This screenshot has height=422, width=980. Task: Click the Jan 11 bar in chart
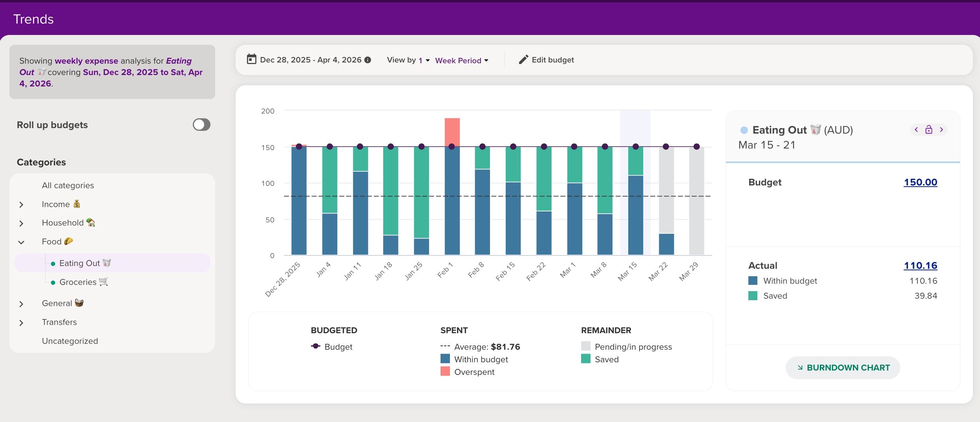click(x=360, y=201)
